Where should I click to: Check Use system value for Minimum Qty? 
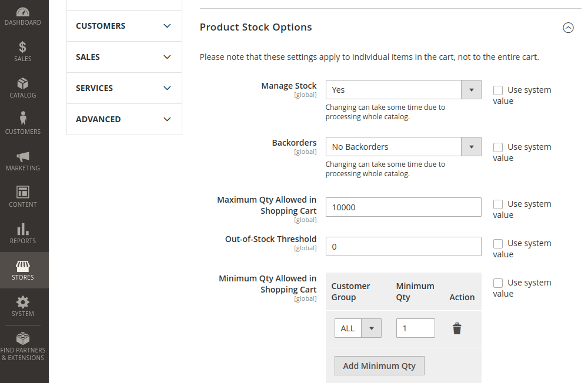(498, 283)
